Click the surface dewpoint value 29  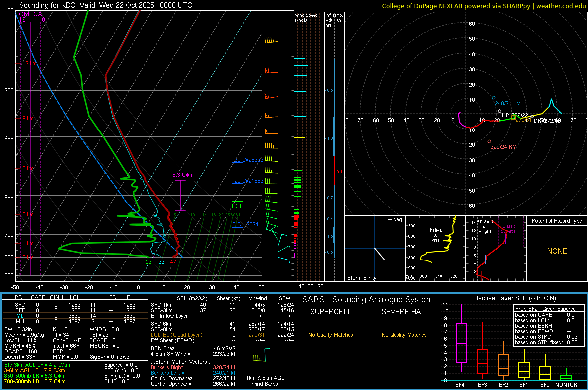(148, 262)
